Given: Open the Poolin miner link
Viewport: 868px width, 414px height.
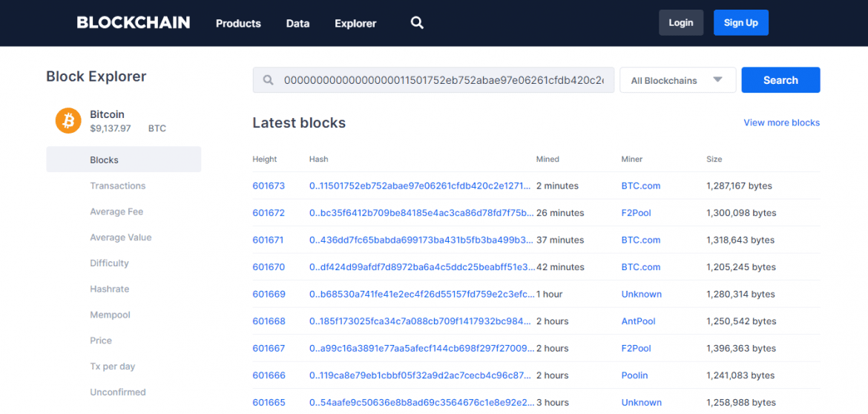Looking at the screenshot, I should pyautogui.click(x=634, y=375).
